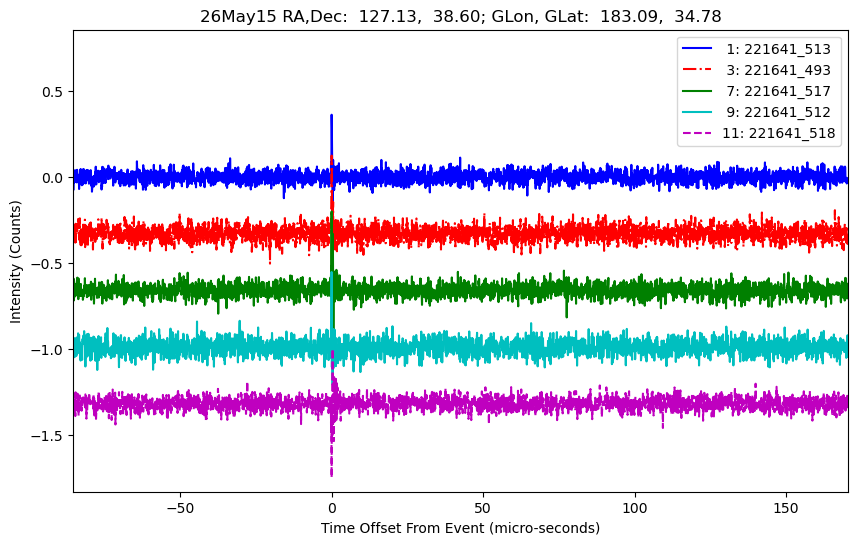The width and height of the screenshot is (858, 545).
Task: Click the cyan line swatch in legend
Action: coord(697,112)
